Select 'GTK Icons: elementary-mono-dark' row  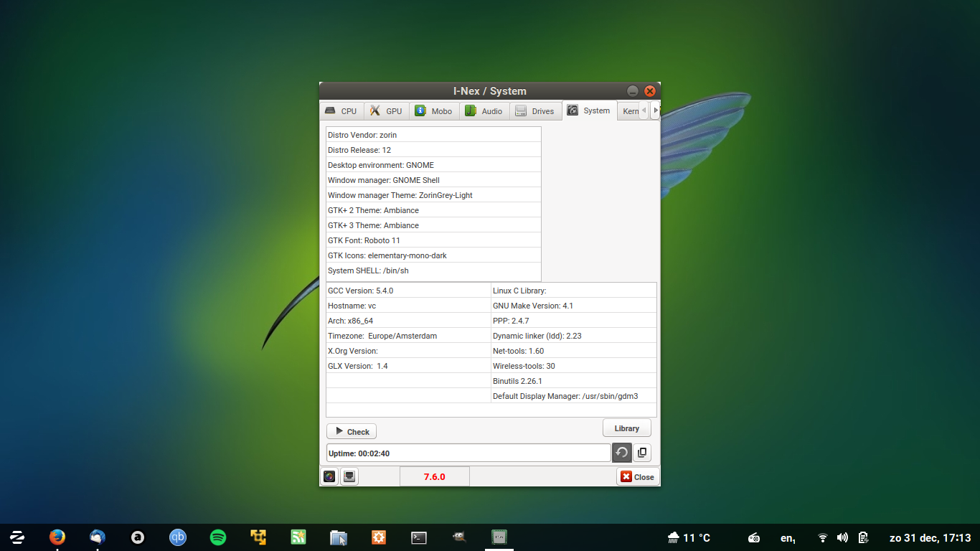coord(433,255)
